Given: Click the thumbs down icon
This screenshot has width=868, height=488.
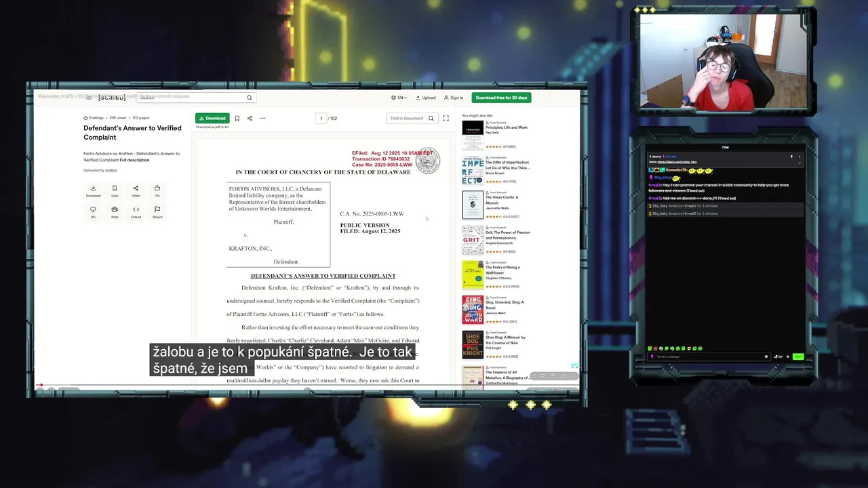Looking at the screenshot, I should (x=93, y=212).
